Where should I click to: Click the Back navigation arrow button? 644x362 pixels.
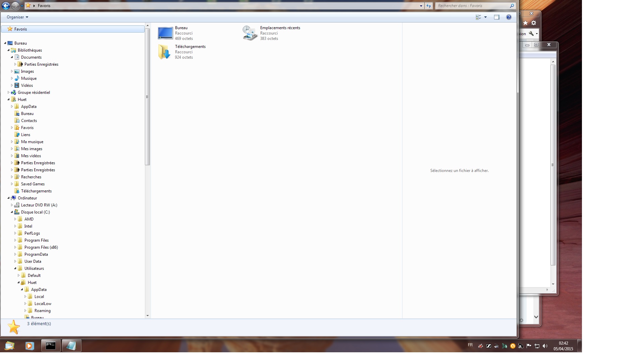point(6,6)
